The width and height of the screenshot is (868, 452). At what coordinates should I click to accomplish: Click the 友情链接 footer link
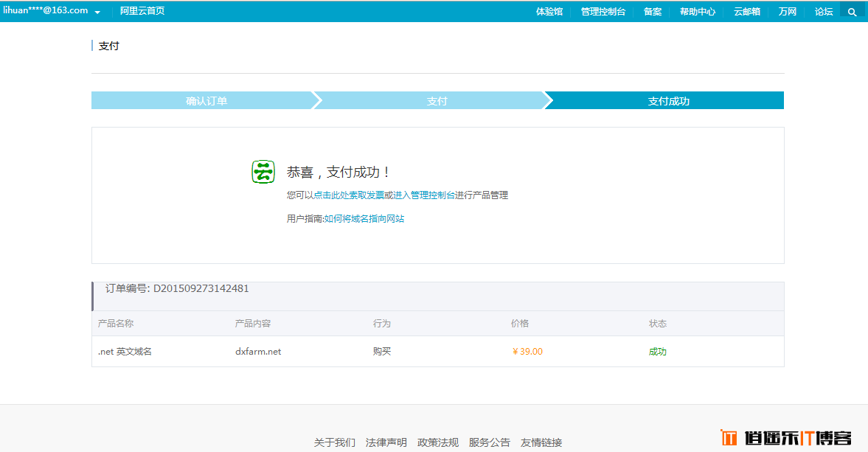pyautogui.click(x=541, y=442)
